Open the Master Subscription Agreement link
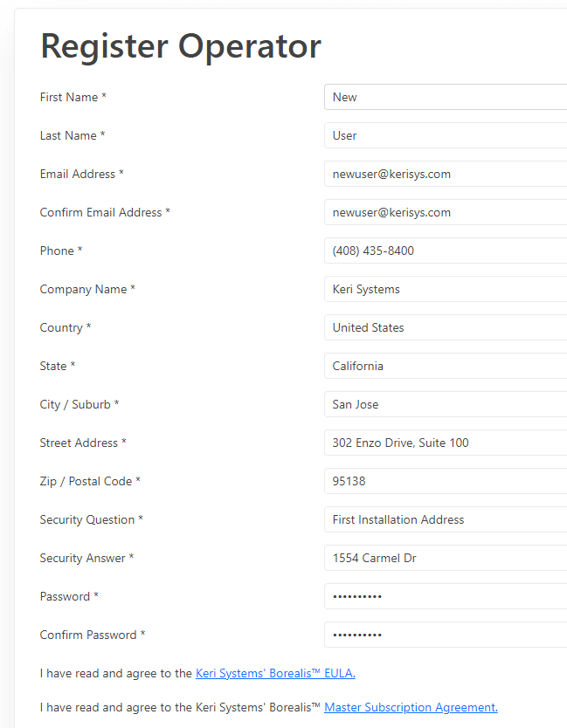The height and width of the screenshot is (728, 567). click(x=411, y=707)
